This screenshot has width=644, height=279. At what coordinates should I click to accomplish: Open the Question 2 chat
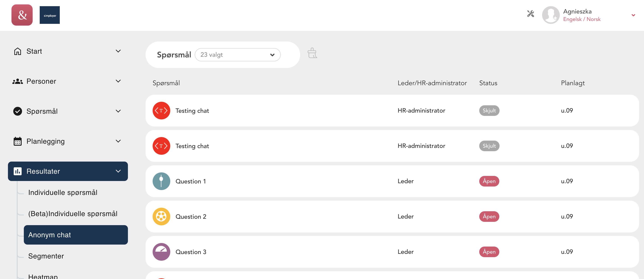[x=392, y=217]
